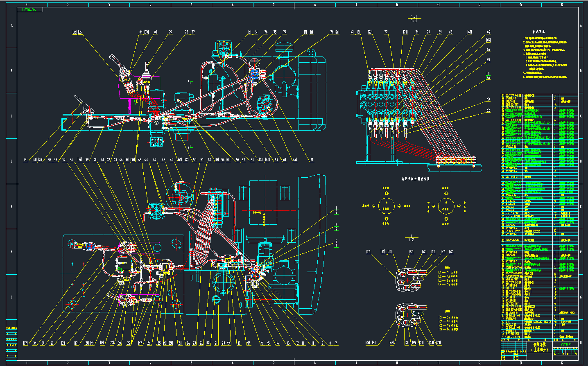Screen dimensions: 588x366
Task: Click the left arrow beside right joystick circle
Action: tap(433, 206)
